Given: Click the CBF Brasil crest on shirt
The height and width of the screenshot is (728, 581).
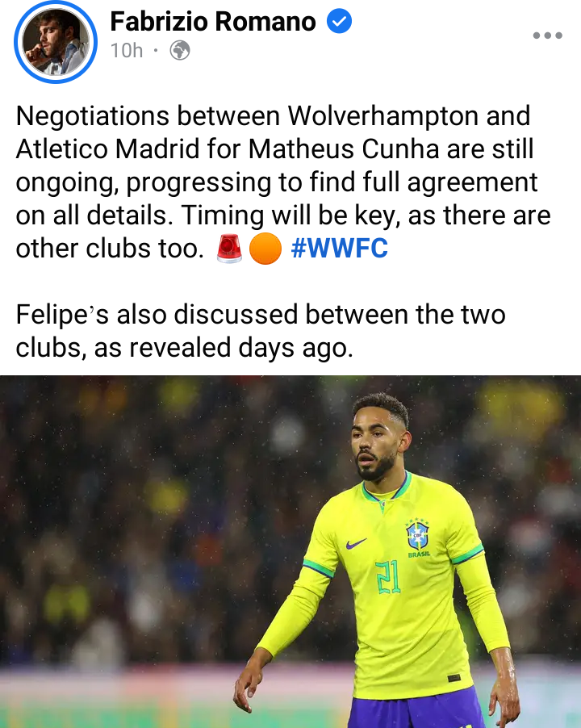Looking at the screenshot, I should point(418,538).
